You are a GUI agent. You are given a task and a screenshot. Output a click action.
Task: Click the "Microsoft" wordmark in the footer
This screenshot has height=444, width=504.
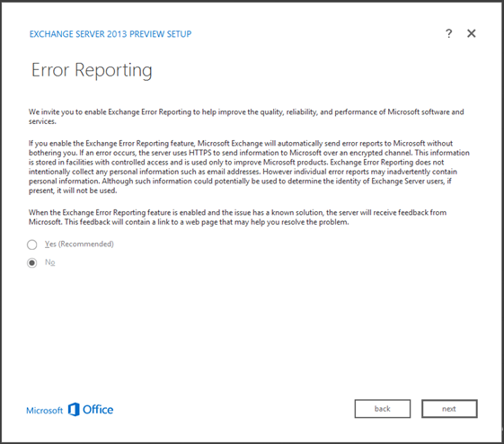click(x=45, y=411)
